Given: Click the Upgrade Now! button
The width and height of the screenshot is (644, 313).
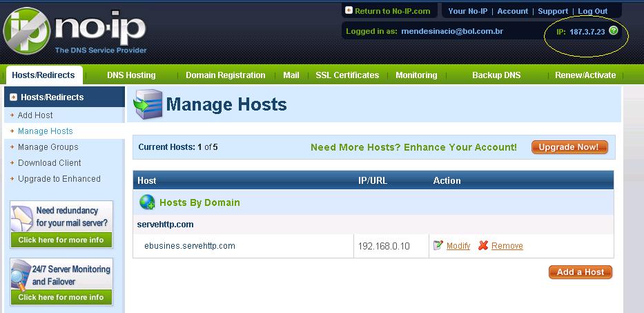Looking at the screenshot, I should pyautogui.click(x=569, y=147).
